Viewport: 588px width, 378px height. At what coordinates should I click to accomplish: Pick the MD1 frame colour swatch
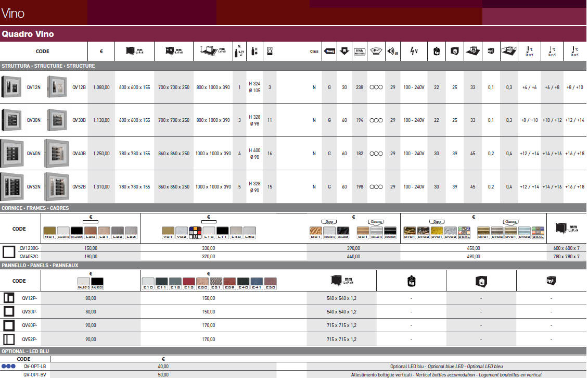[x=49, y=233]
